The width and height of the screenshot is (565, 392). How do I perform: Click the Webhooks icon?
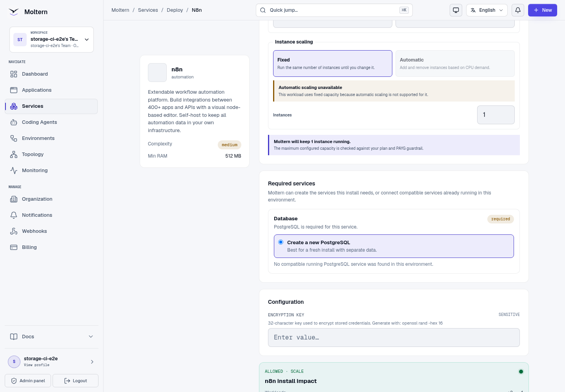click(x=14, y=231)
